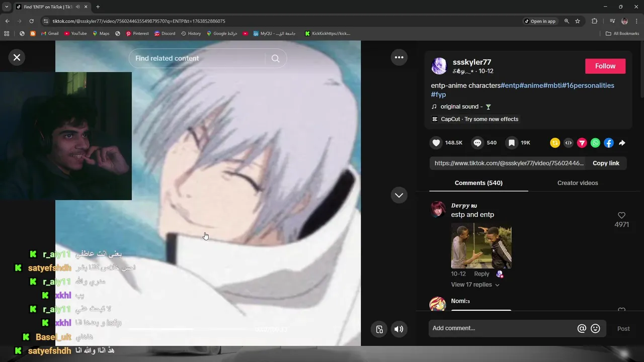This screenshot has width=644, height=362.
Task: Open Chrome profile avatar
Action: click(624, 21)
